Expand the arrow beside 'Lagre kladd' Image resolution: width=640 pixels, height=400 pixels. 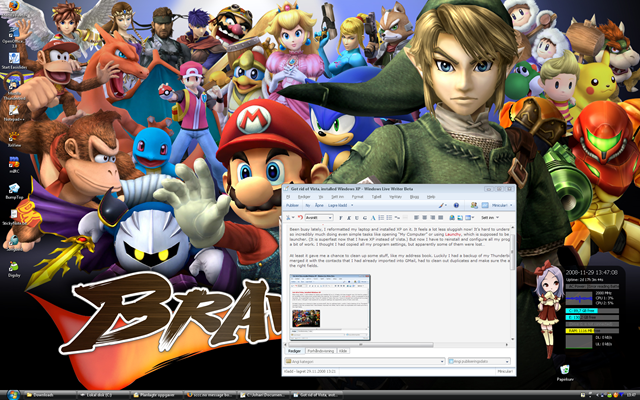(x=352, y=205)
